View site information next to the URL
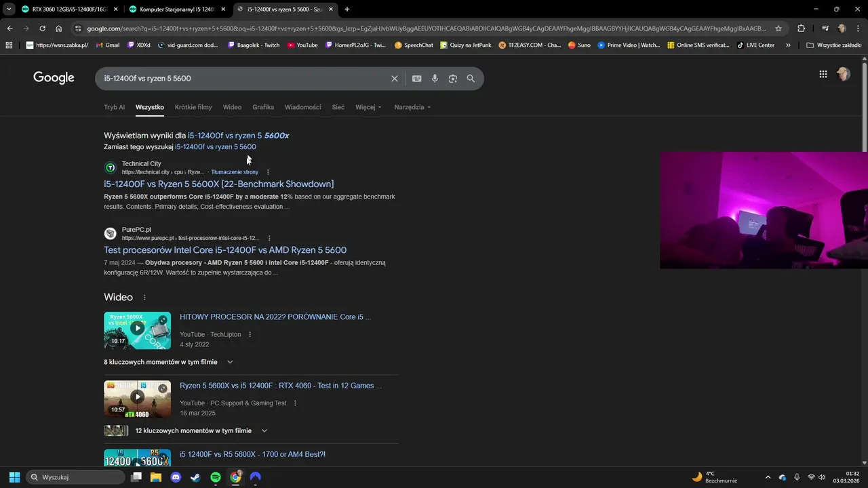The image size is (868, 488). [x=78, y=28]
